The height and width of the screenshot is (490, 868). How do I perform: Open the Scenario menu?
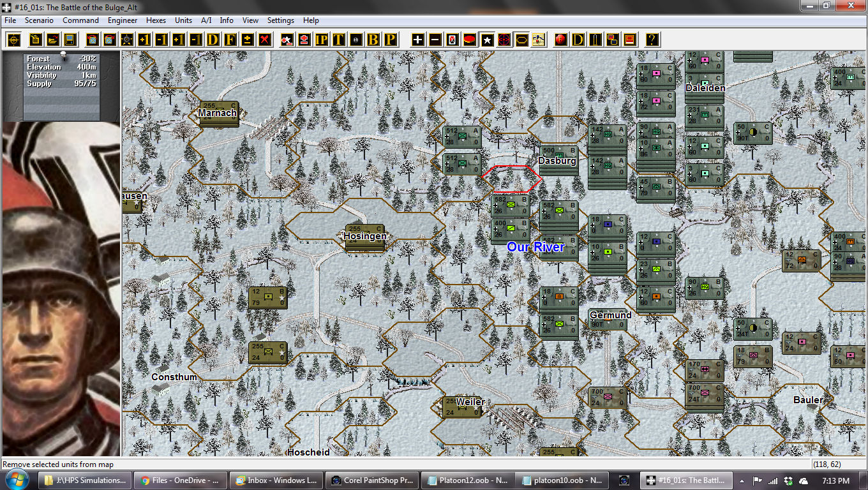click(39, 20)
